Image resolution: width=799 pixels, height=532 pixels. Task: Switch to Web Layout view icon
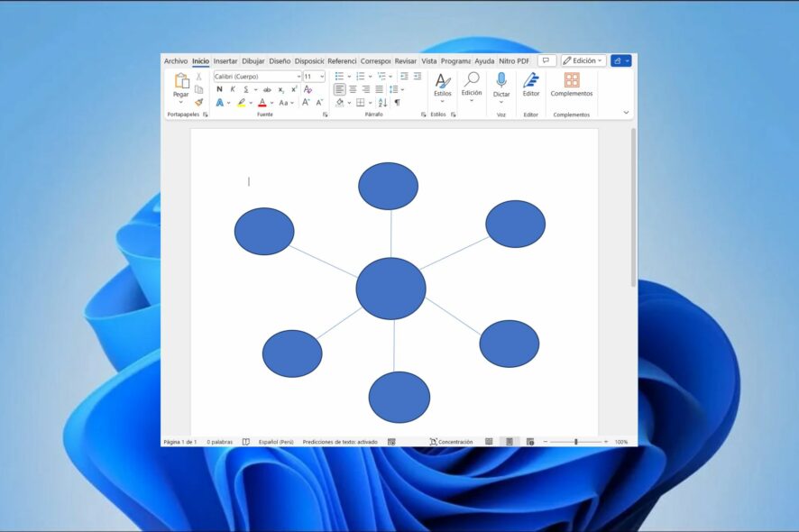530,442
